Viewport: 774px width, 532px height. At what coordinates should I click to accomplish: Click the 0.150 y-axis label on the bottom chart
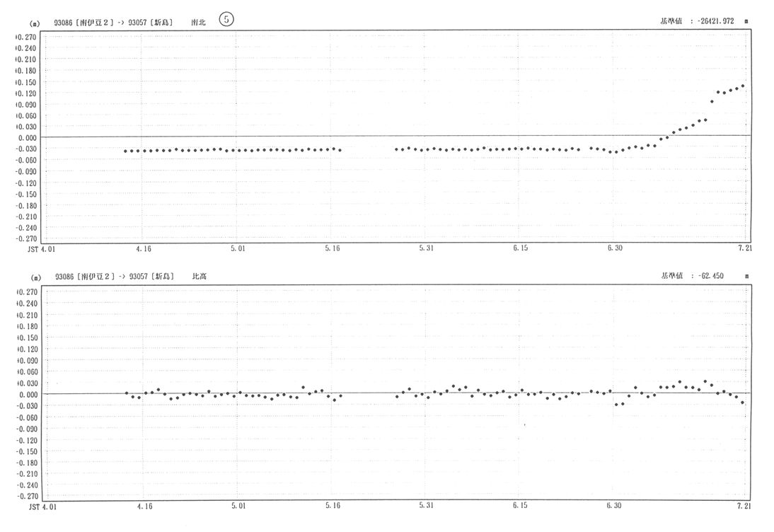click(27, 337)
